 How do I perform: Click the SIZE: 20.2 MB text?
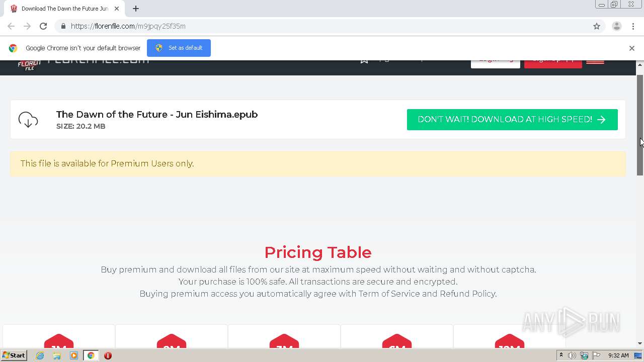pyautogui.click(x=81, y=126)
